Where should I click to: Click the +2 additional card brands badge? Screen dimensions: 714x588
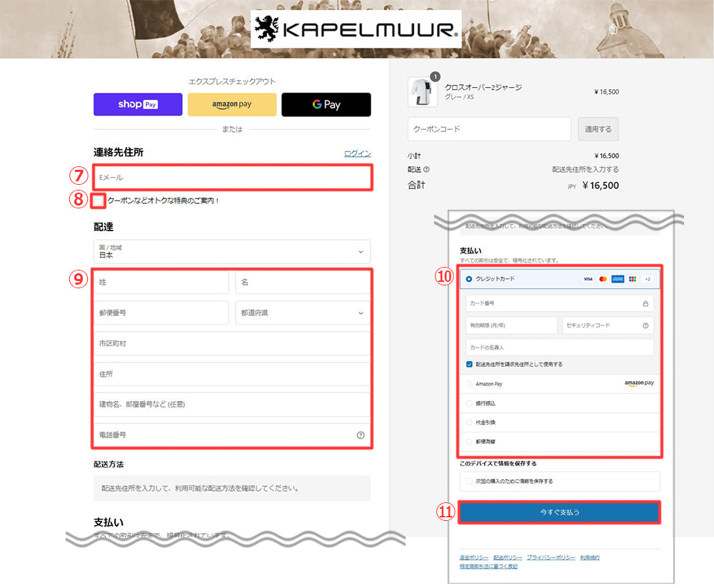pyautogui.click(x=647, y=279)
